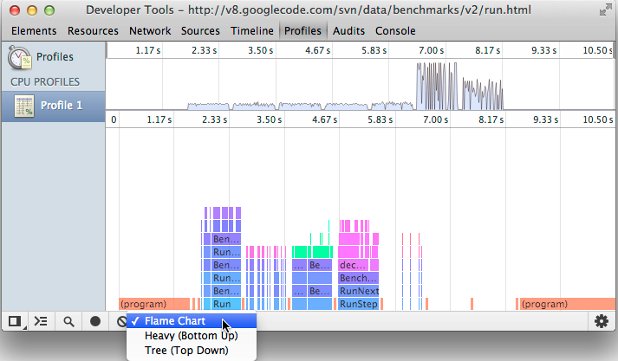The width and height of the screenshot is (618, 361).
Task: Click the RunStep flame chart bar
Action: tap(359, 304)
